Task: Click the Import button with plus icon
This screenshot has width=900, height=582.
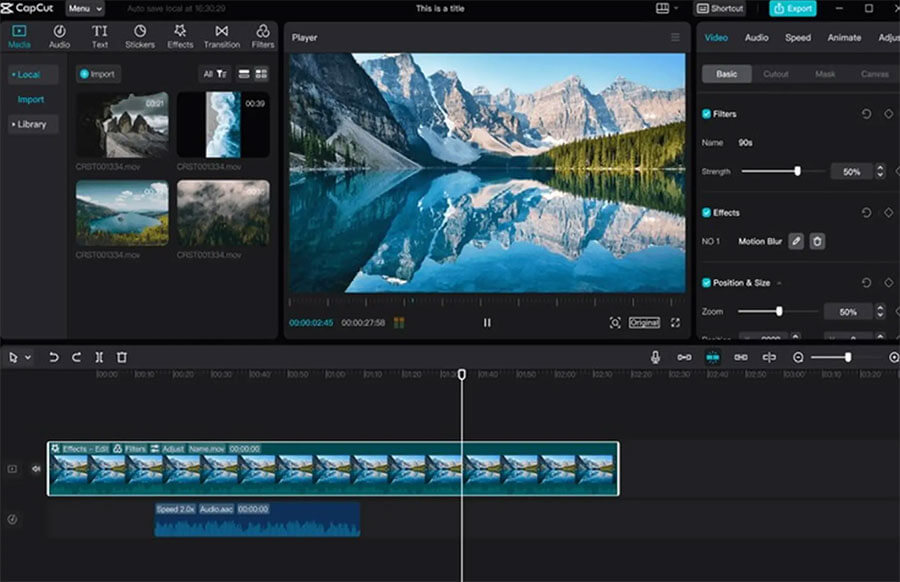Action: click(x=98, y=74)
